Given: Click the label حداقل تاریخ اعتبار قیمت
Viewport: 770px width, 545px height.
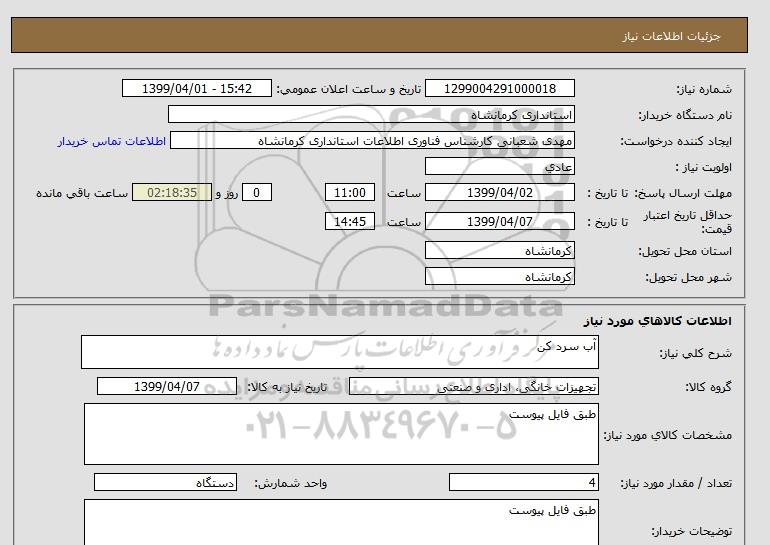Looking at the screenshot, I should 688,222.
